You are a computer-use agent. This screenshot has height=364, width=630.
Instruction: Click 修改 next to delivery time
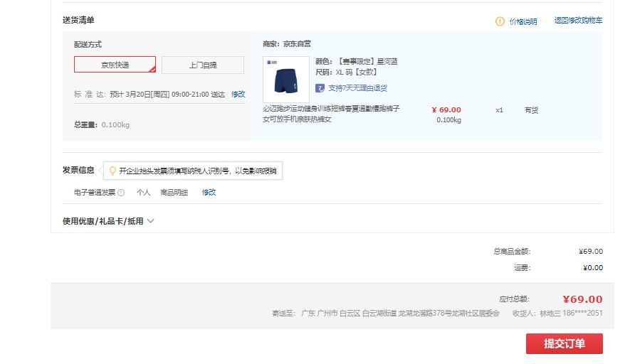click(x=238, y=94)
